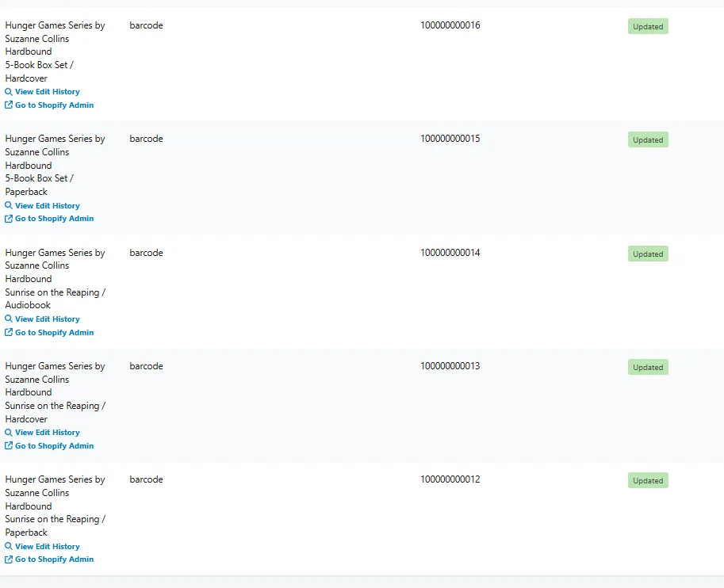The image size is (724, 588).
Task: Click Updated badge for barcode 100000000016
Action: coord(648,26)
